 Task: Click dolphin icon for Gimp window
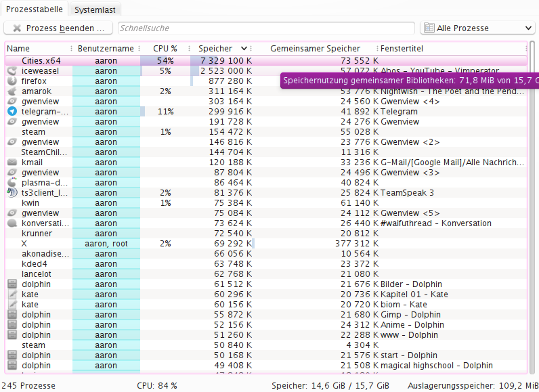coord(12,315)
